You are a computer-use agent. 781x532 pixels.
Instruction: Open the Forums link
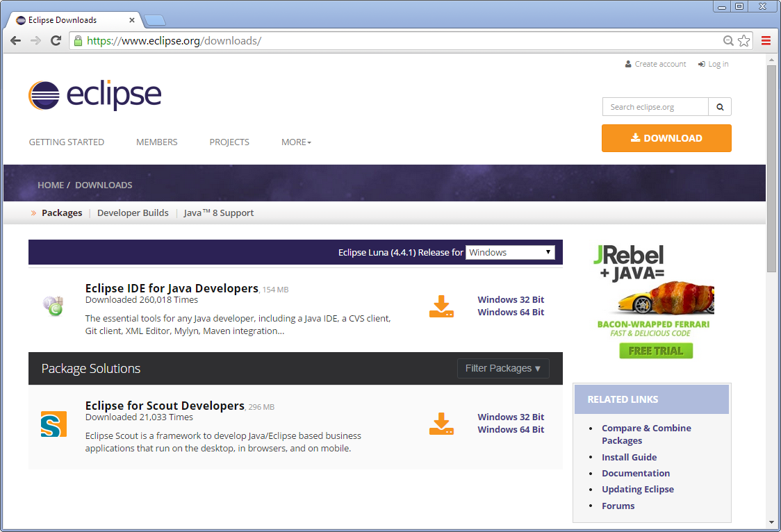[x=618, y=506]
